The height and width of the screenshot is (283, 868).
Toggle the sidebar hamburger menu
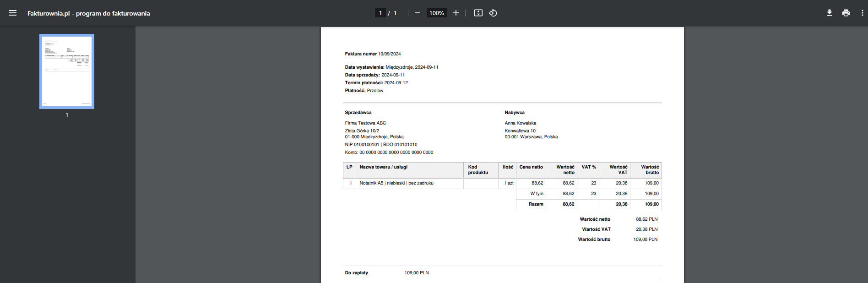click(13, 13)
